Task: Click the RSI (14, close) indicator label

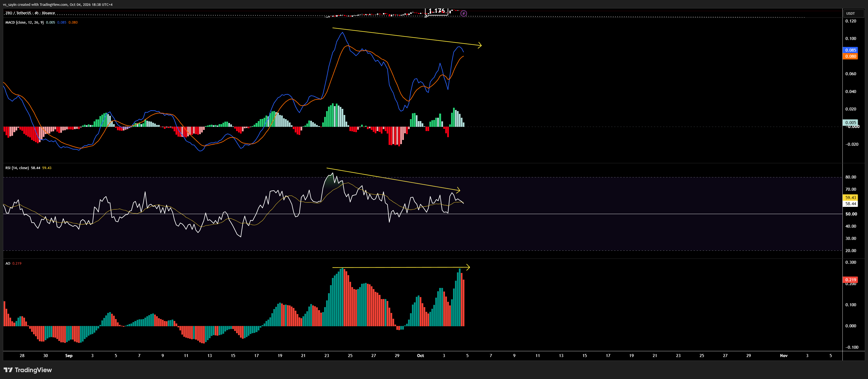Action: point(17,168)
